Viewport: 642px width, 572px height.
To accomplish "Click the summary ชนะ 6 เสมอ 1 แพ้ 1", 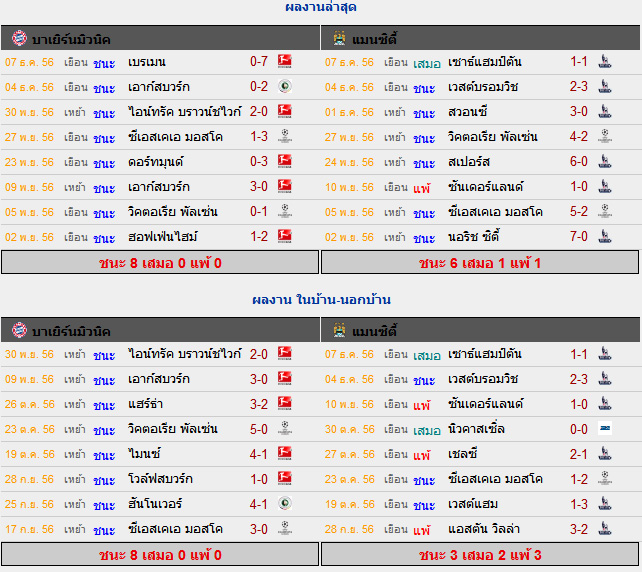I will [x=480, y=262].
